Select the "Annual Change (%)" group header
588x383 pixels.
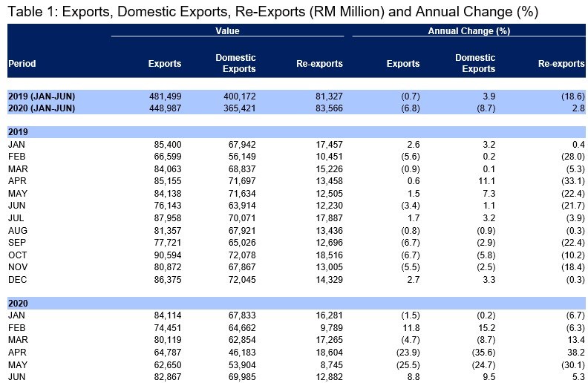tap(468, 31)
